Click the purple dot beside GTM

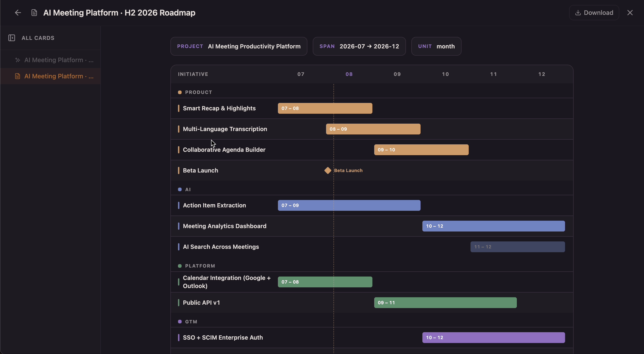pyautogui.click(x=180, y=322)
